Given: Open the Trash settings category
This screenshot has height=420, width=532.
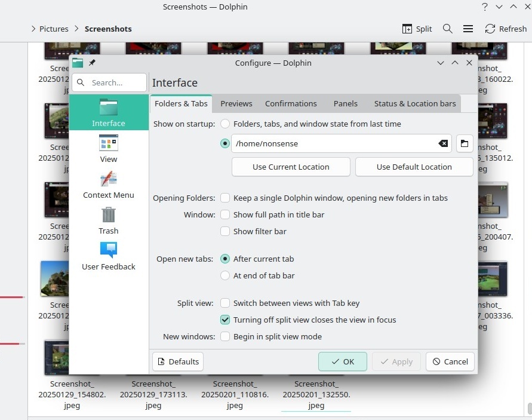Looking at the screenshot, I should 109,220.
